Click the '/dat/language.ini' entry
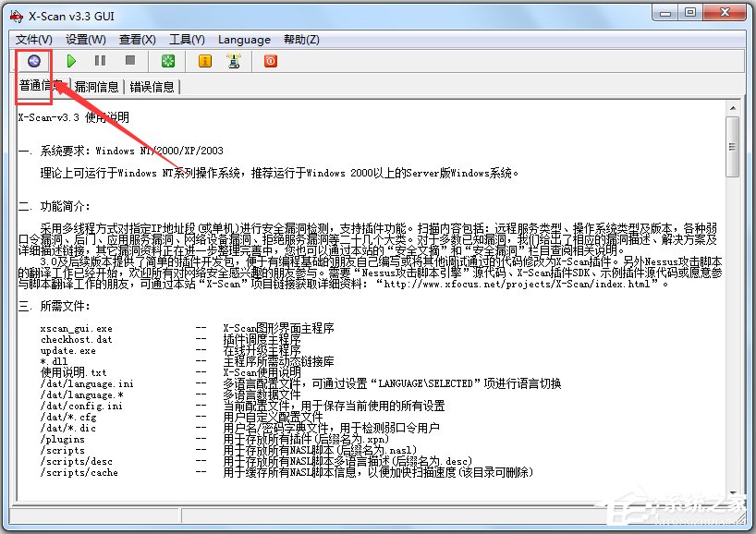The image size is (756, 534). pos(87,384)
